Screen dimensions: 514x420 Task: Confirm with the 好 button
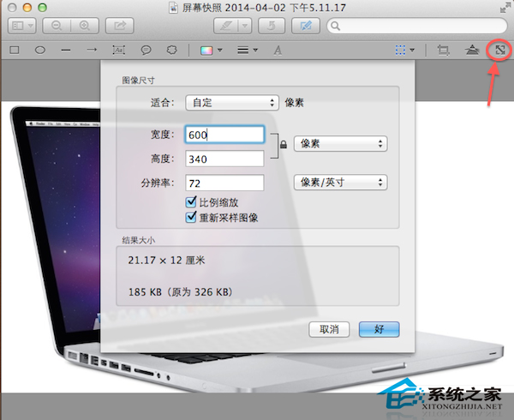coord(380,328)
